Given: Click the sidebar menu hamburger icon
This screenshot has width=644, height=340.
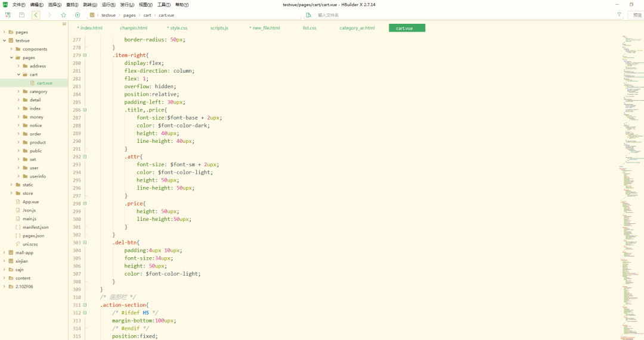Looking at the screenshot, I should click(64, 24).
